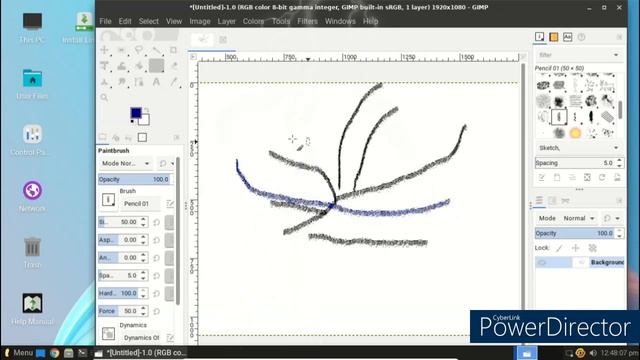
Task: Create new brush in Brushes panel
Action: 557,178
